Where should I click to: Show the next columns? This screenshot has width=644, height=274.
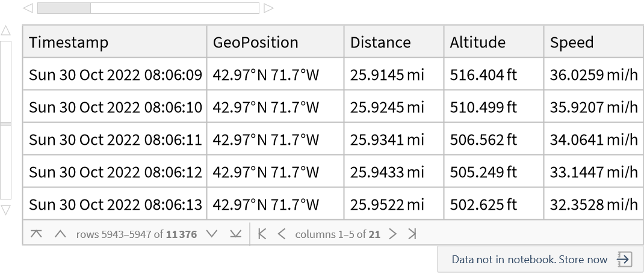coord(393,234)
